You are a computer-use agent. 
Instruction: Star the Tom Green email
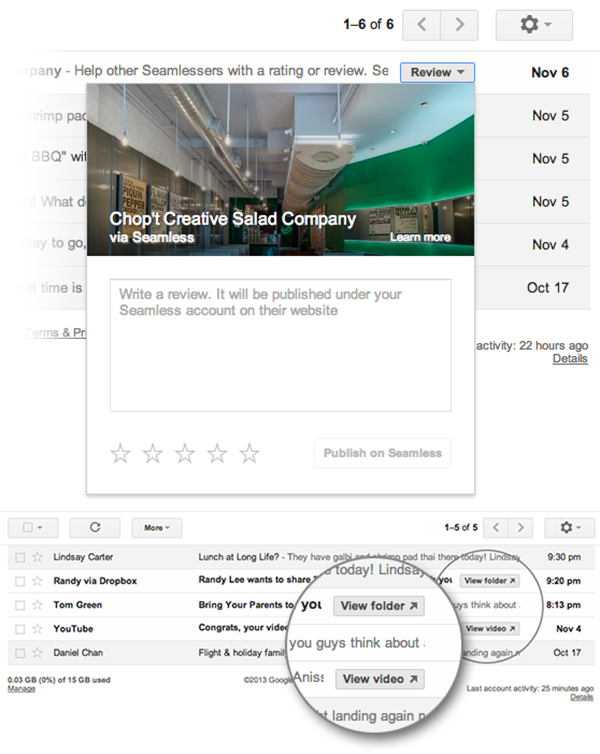click(x=37, y=605)
